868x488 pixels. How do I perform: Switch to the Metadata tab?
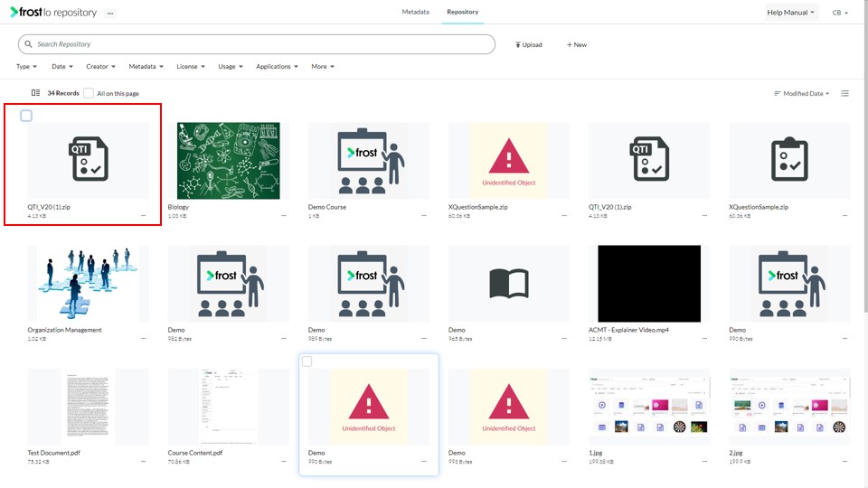tap(415, 12)
